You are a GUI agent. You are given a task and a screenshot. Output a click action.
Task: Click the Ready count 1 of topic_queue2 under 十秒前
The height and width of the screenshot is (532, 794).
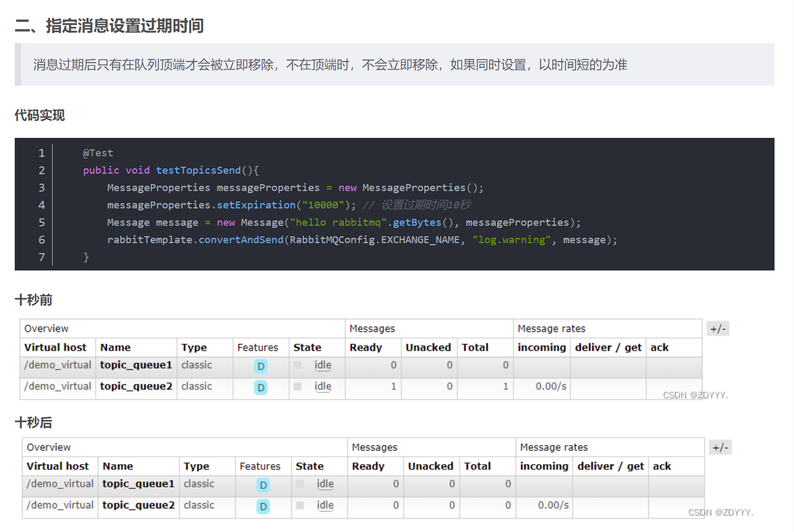393,386
